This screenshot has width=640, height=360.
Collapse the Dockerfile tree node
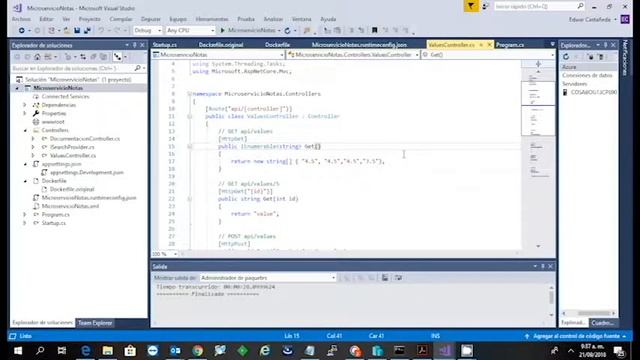coord(25,181)
